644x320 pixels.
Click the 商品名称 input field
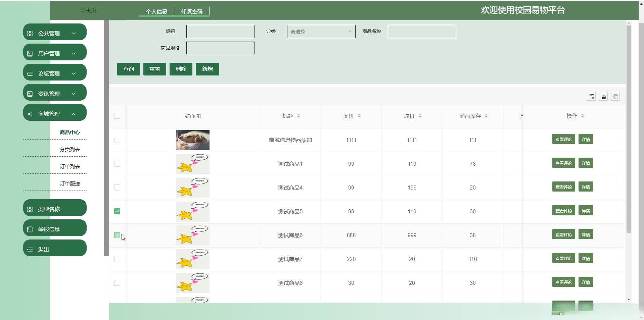(x=422, y=32)
